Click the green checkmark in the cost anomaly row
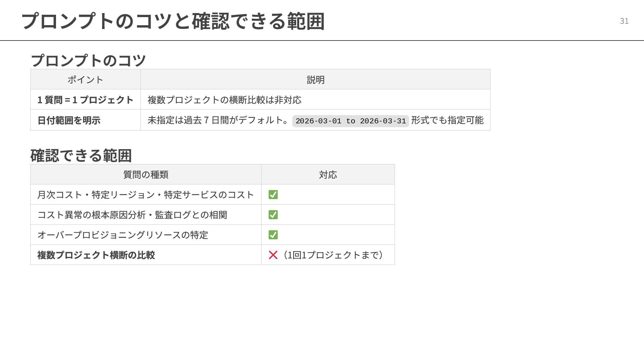This screenshot has height=362, width=644. (x=273, y=215)
